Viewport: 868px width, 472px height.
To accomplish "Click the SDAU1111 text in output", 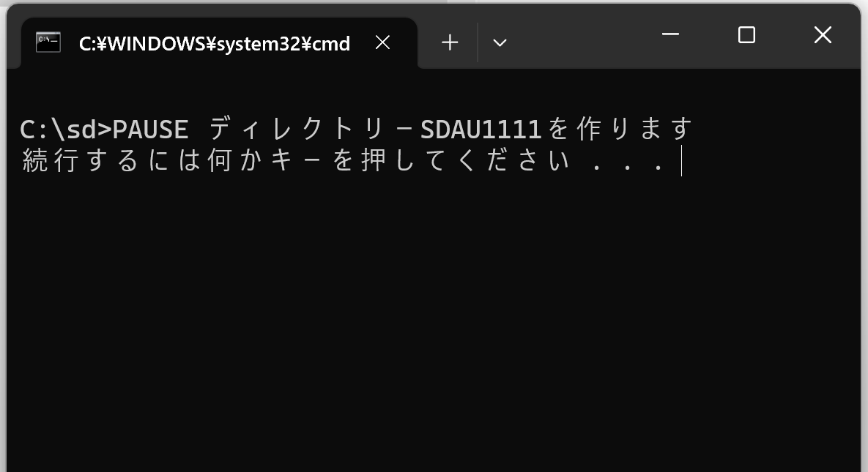I will pos(481,130).
